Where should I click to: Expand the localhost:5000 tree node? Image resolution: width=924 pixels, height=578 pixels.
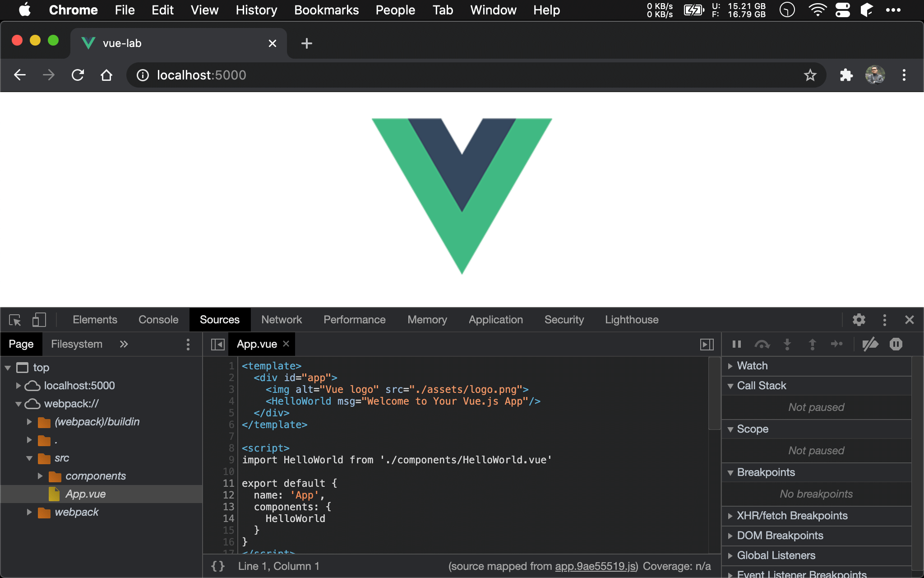(x=18, y=386)
